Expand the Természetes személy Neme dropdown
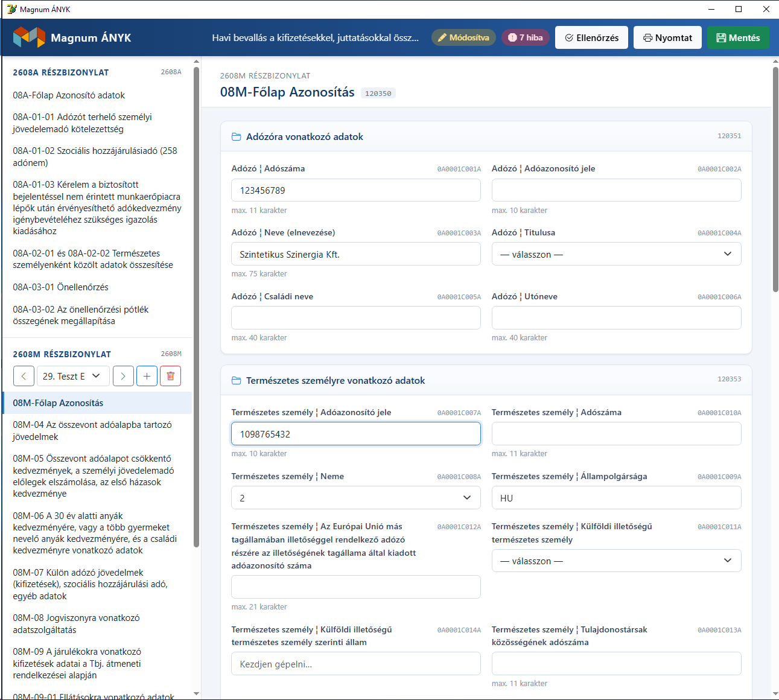Viewport: 779px width, 700px height. tap(356, 498)
